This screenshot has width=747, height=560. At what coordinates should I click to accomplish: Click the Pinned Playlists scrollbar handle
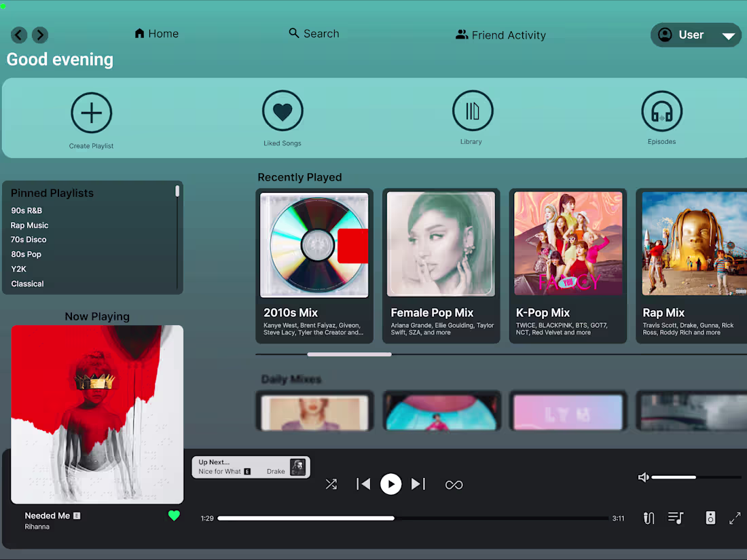(x=177, y=191)
